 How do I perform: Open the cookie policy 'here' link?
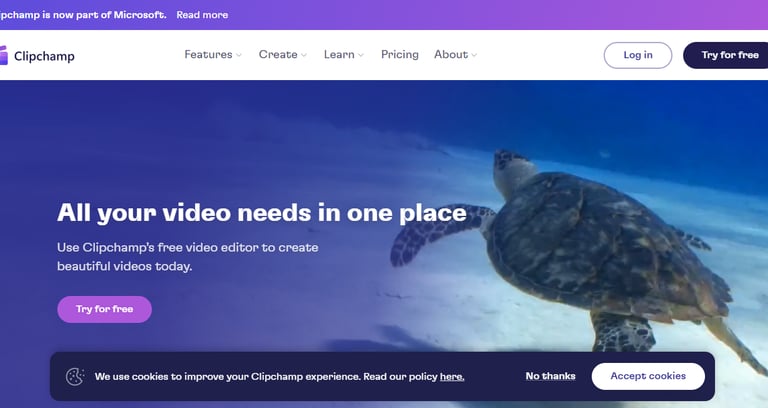(x=452, y=377)
